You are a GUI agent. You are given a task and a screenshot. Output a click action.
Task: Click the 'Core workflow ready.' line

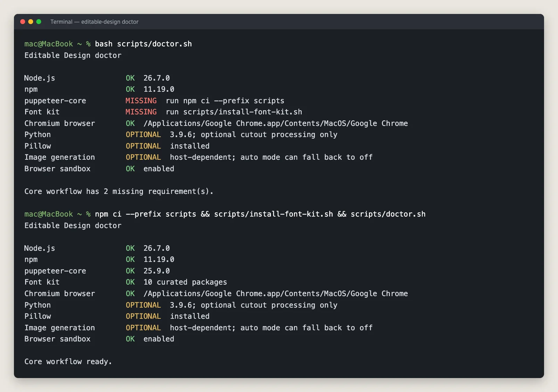(x=68, y=362)
